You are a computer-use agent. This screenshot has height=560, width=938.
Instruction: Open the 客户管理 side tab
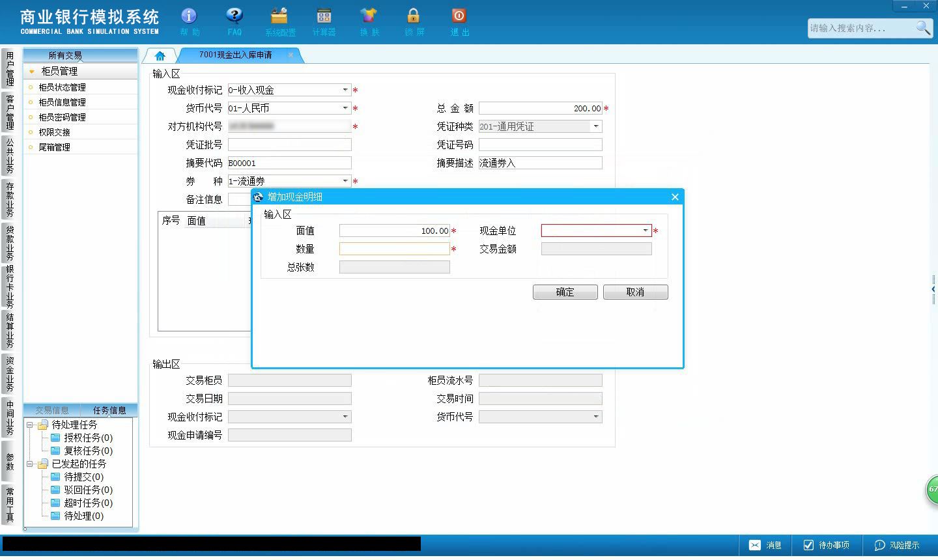(x=9, y=112)
